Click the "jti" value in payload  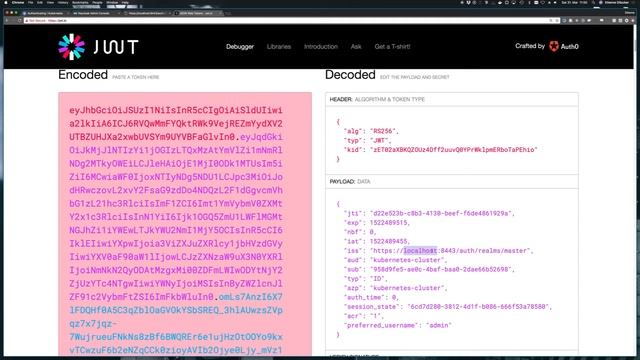coord(440,213)
